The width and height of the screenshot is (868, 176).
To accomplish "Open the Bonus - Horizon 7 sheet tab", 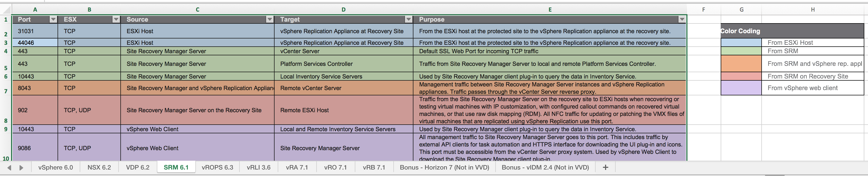I will click(x=445, y=167).
